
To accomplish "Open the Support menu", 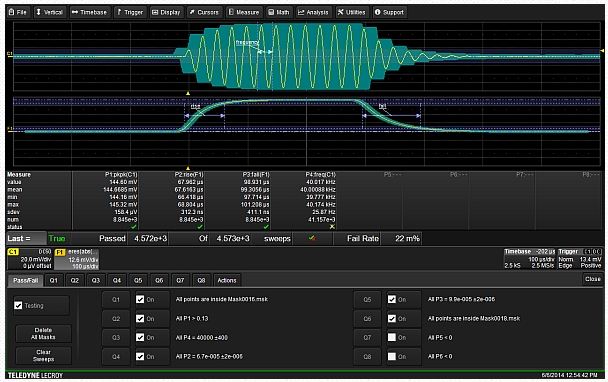I will tap(389, 12).
